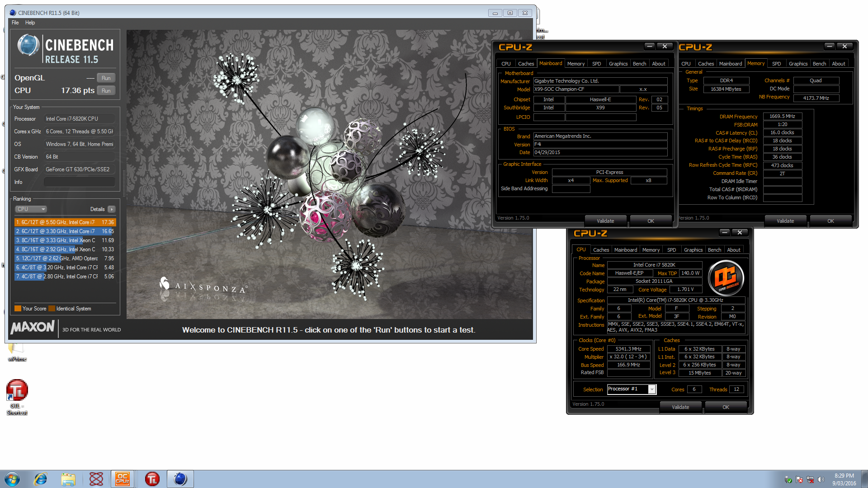
Task: Click Validate in Mainboard CPU-Z window
Action: point(605,221)
